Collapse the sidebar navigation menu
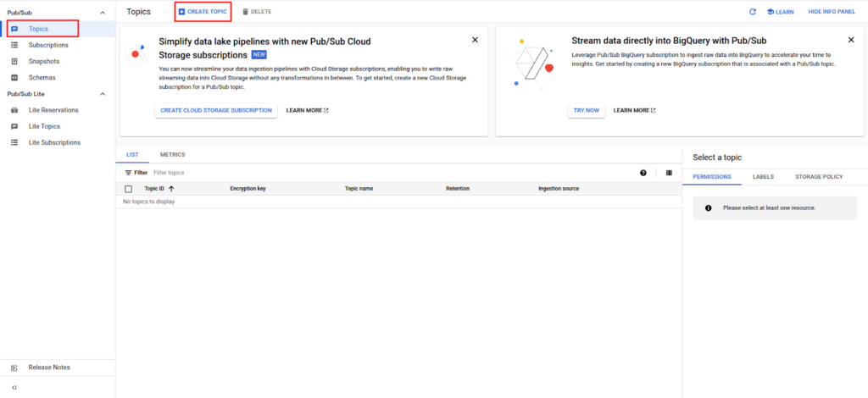Viewport: 868px width, 398px height. point(14,388)
